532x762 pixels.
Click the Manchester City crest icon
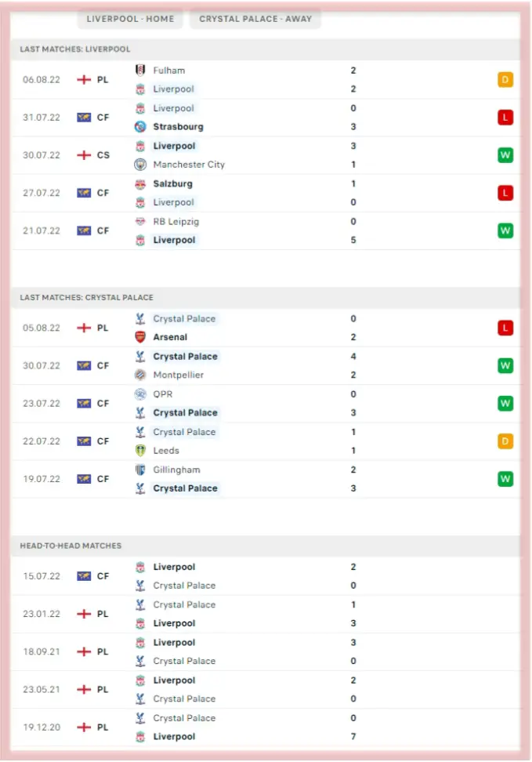pyautogui.click(x=140, y=165)
